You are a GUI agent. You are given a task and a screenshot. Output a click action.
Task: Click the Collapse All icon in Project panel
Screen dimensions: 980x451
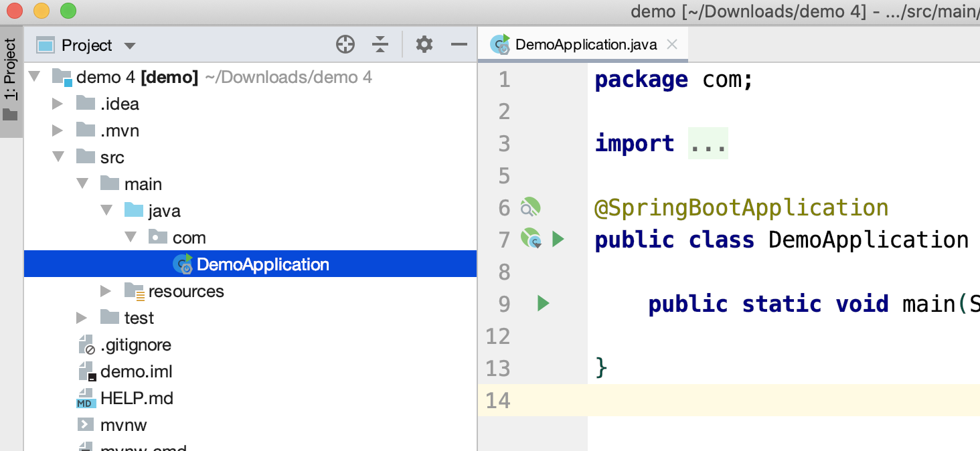coord(380,45)
